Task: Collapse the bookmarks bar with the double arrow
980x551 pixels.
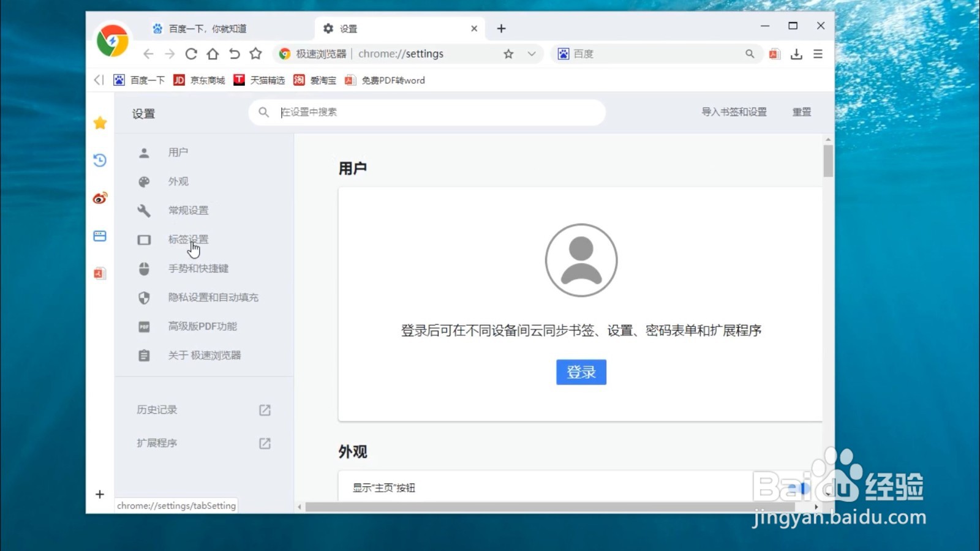Action: point(99,80)
